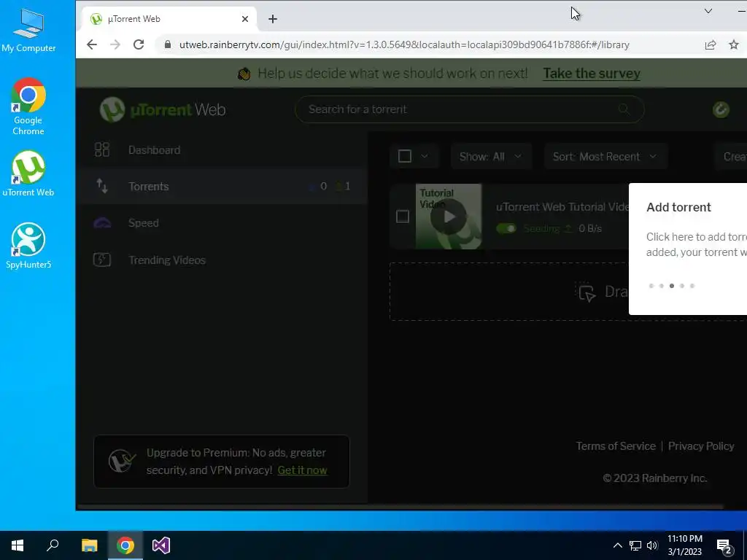This screenshot has height=560, width=747.
Task: Show hidden system tray icons
Action: (617, 545)
